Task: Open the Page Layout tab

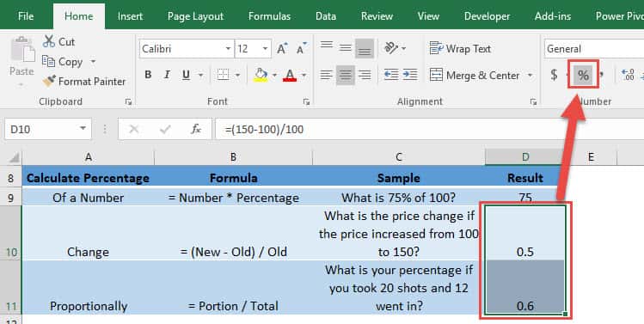Action: pyautogui.click(x=195, y=16)
